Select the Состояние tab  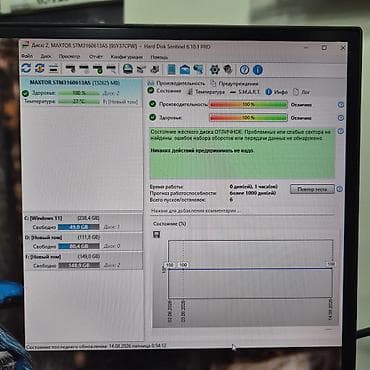[165, 91]
